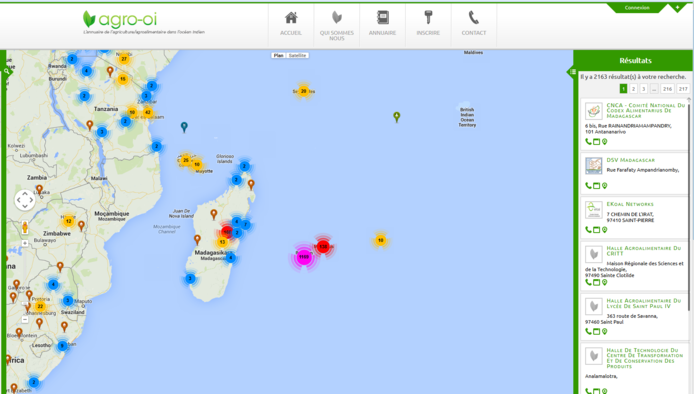This screenshot has width=694, height=394.
Task: Click the phone icon for DSV Madagascar
Action: (588, 185)
